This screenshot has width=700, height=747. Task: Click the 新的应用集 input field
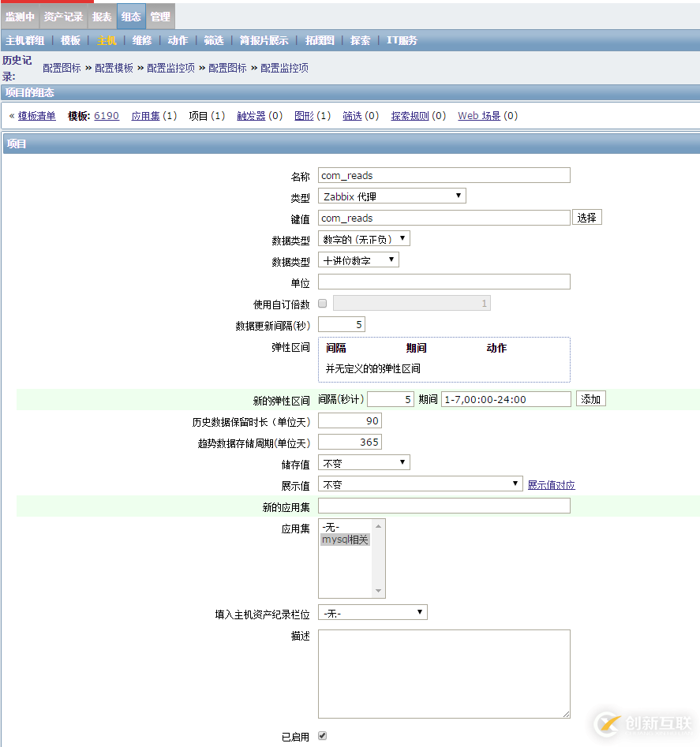[x=444, y=506]
